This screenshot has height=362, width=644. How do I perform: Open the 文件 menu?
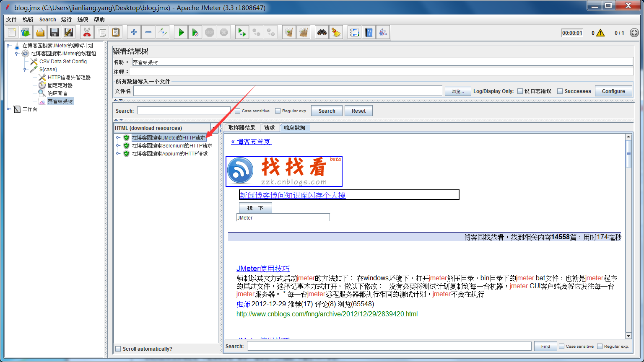click(11, 20)
